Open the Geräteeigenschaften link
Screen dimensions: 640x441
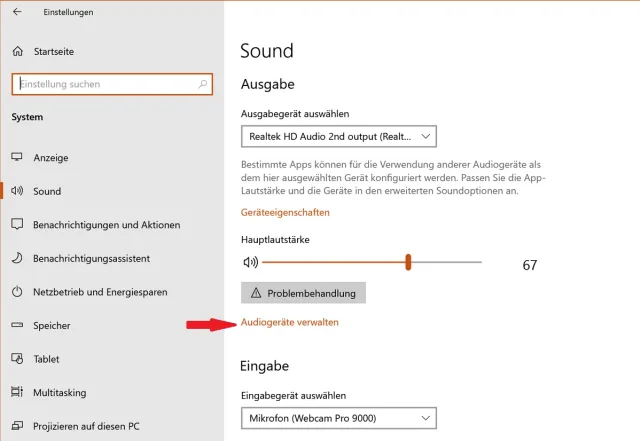[285, 212]
